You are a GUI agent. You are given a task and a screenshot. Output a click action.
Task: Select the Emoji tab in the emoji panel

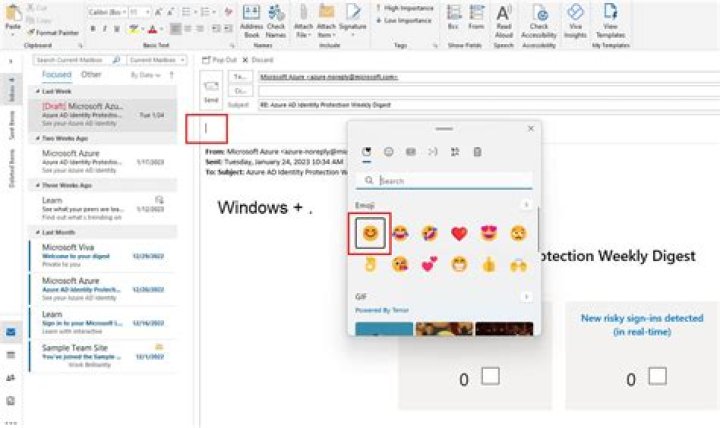(x=388, y=152)
